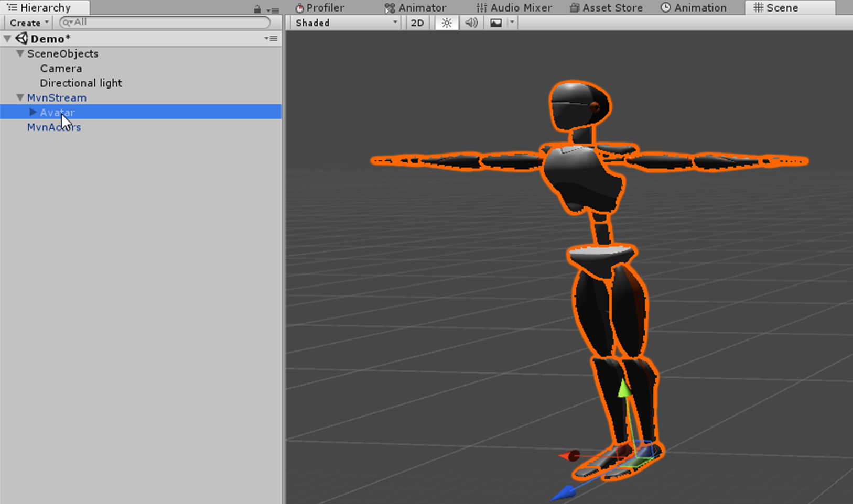Select the Directional light object
The image size is (853, 504).
(x=81, y=83)
